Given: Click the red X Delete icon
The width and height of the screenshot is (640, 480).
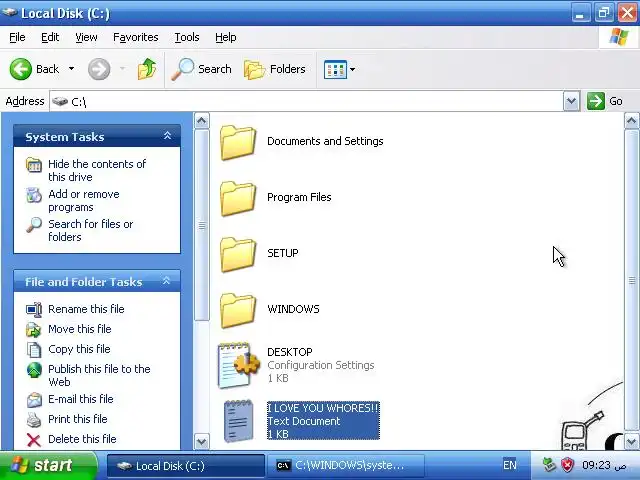Looking at the screenshot, I should tap(34, 440).
